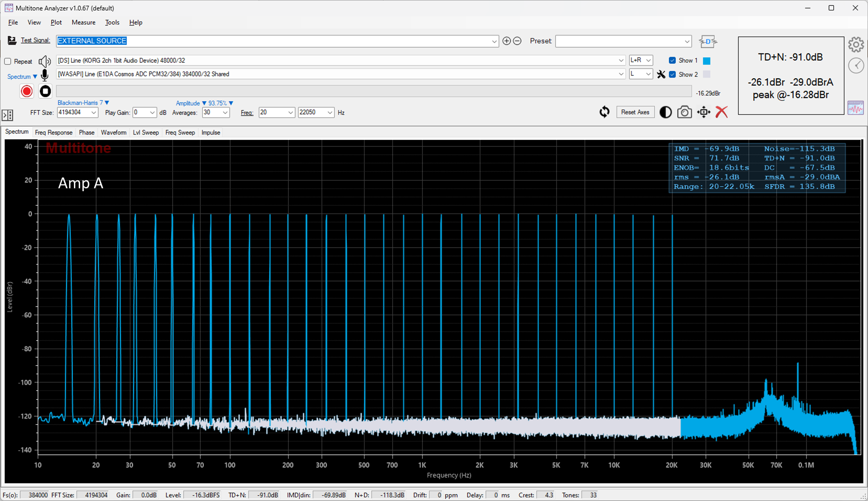Screen dimensions: 868x501
Task: Expand the Test Signal dropdown
Action: click(494, 41)
